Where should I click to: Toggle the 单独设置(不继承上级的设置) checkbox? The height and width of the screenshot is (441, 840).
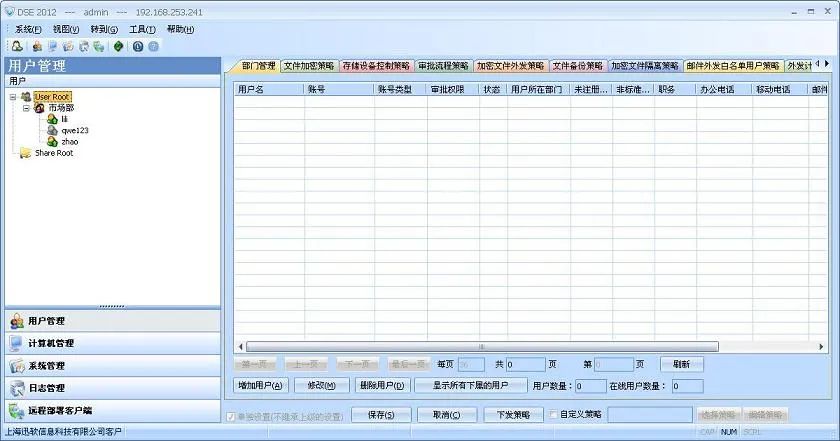231,416
